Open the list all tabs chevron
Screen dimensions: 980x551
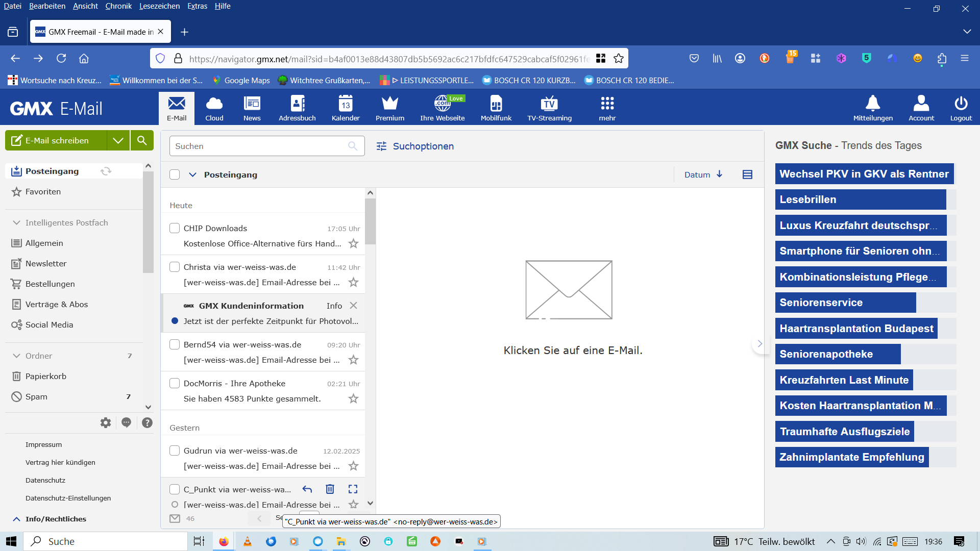[x=967, y=32]
